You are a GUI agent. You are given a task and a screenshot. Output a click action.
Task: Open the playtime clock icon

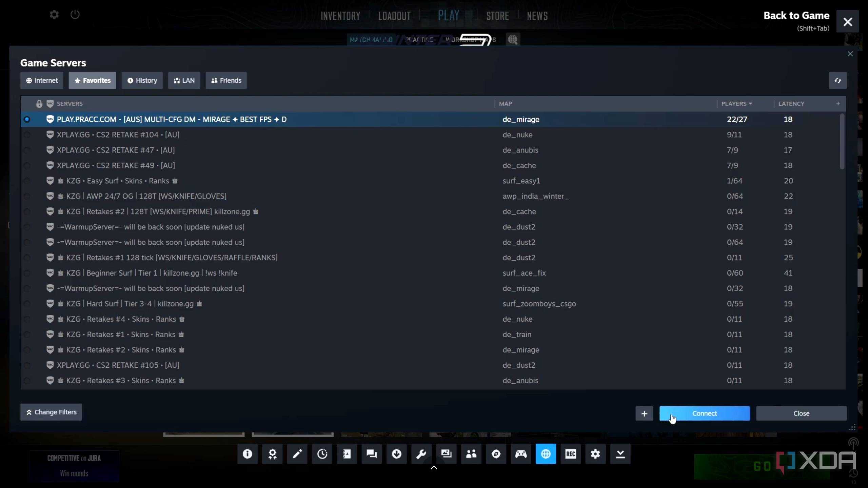point(322,454)
